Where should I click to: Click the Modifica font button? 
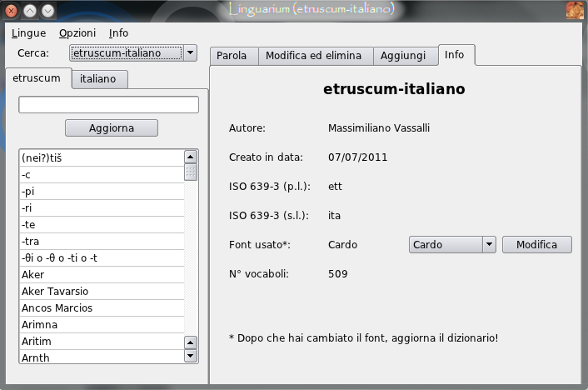pyautogui.click(x=537, y=244)
